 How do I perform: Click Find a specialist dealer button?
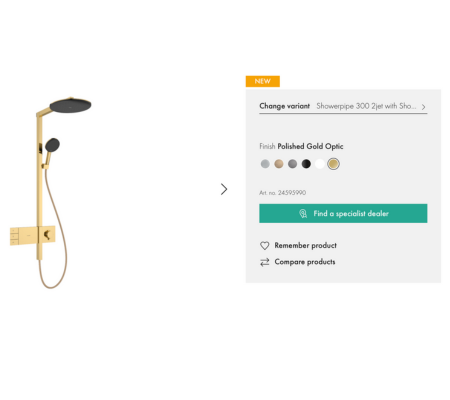point(343,213)
